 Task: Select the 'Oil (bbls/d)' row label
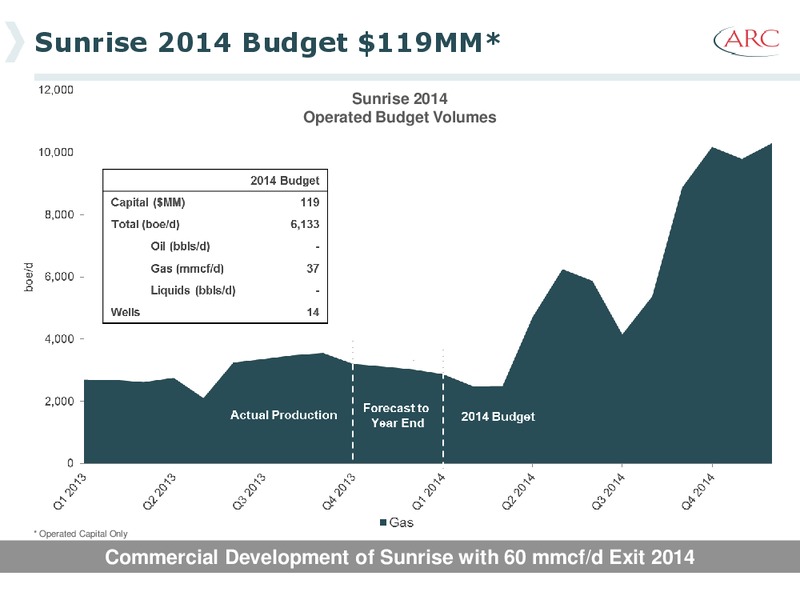click(180, 246)
